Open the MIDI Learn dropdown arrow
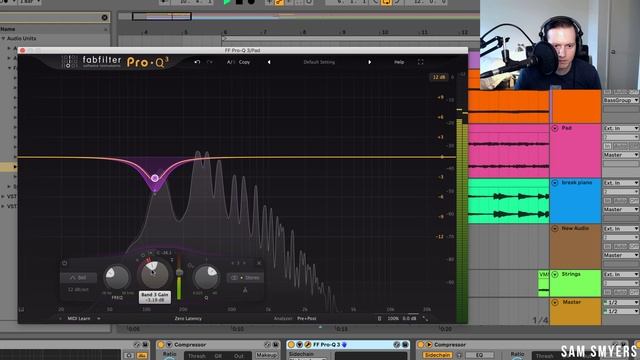 [x=99, y=318]
